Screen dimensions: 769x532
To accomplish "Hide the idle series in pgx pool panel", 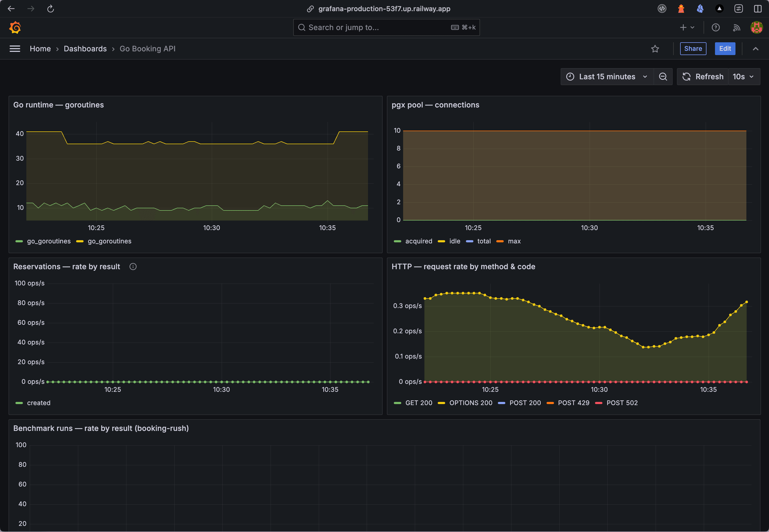I will (x=454, y=241).
